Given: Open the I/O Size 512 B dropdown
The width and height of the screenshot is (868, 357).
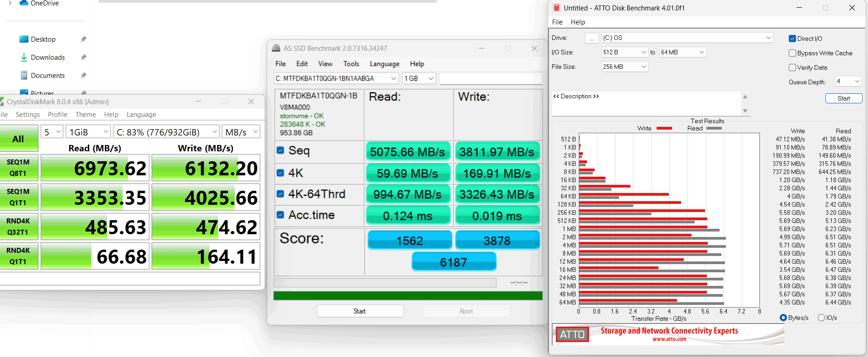Looking at the screenshot, I should click(625, 52).
